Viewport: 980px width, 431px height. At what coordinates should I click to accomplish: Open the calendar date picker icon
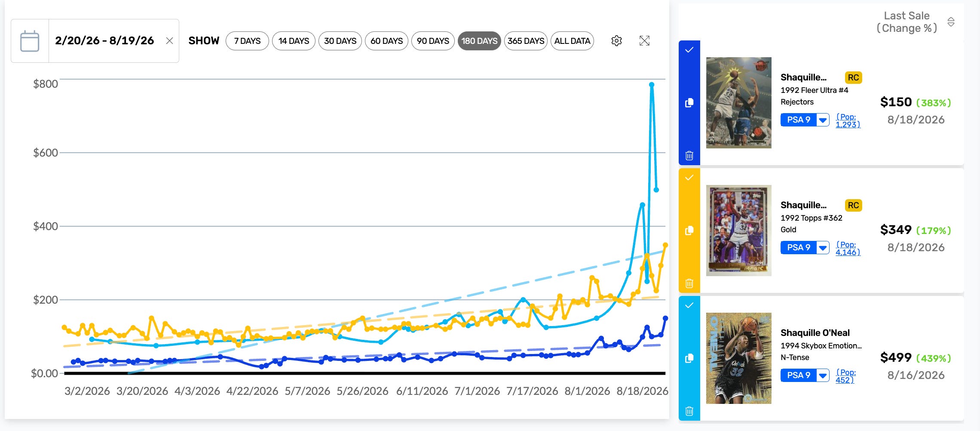tap(30, 41)
